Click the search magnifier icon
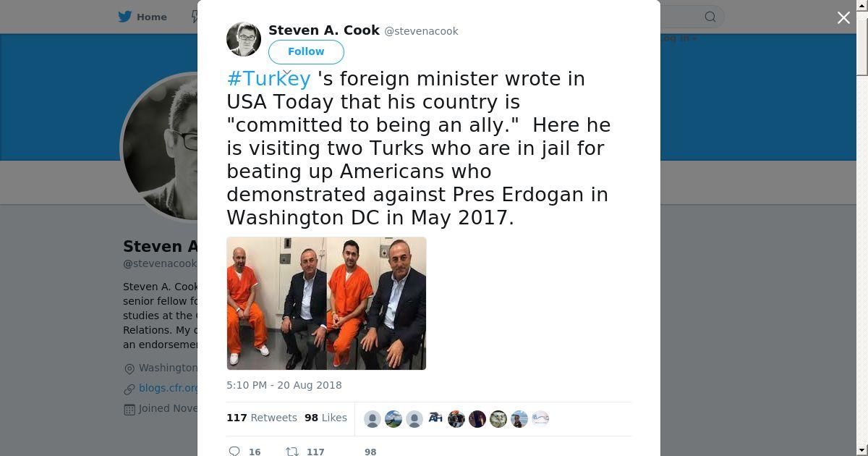The width and height of the screenshot is (868, 456). 710,17
